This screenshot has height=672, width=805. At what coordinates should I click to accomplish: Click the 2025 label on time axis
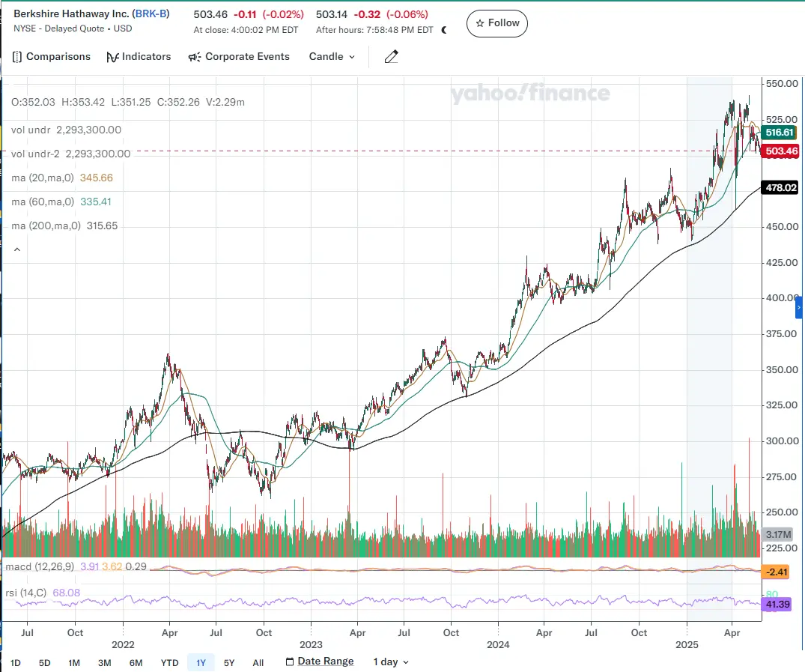point(687,645)
